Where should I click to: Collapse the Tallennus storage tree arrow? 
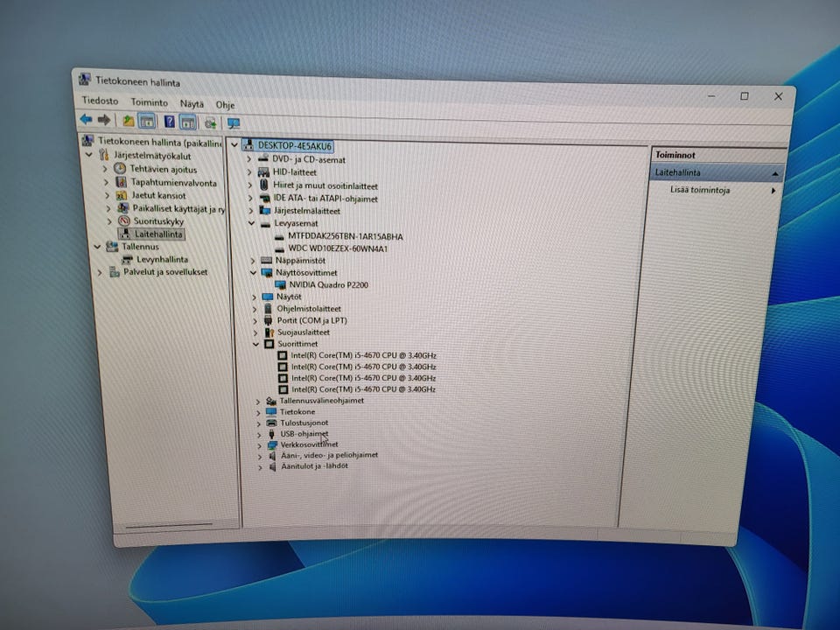[x=97, y=247]
